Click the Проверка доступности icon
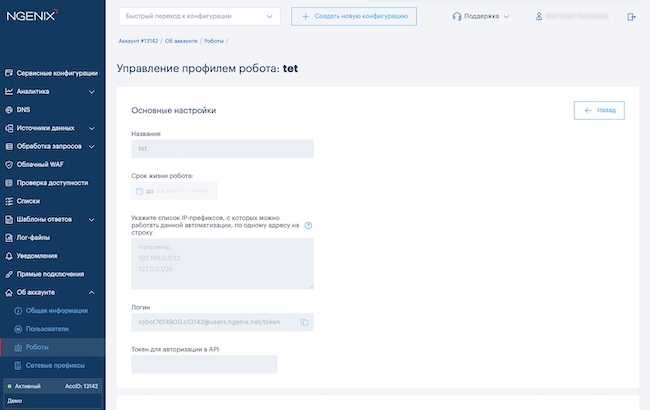650x410 pixels. [9, 183]
